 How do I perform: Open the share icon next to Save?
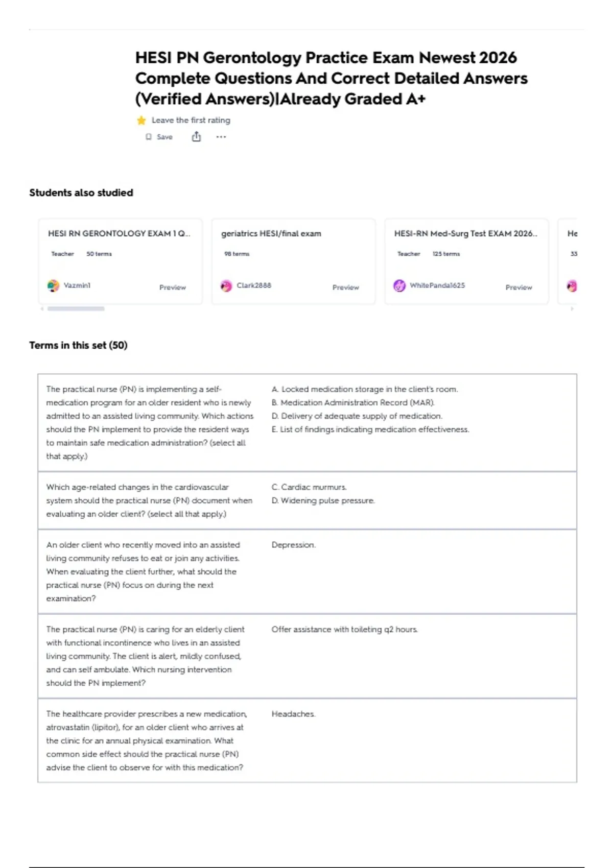pos(196,136)
